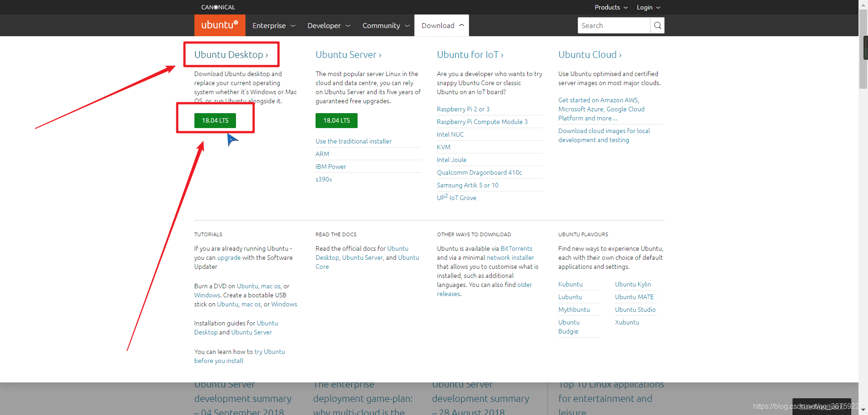This screenshot has height=415, width=868.
Task: Open the Products dropdown
Action: click(x=611, y=7)
